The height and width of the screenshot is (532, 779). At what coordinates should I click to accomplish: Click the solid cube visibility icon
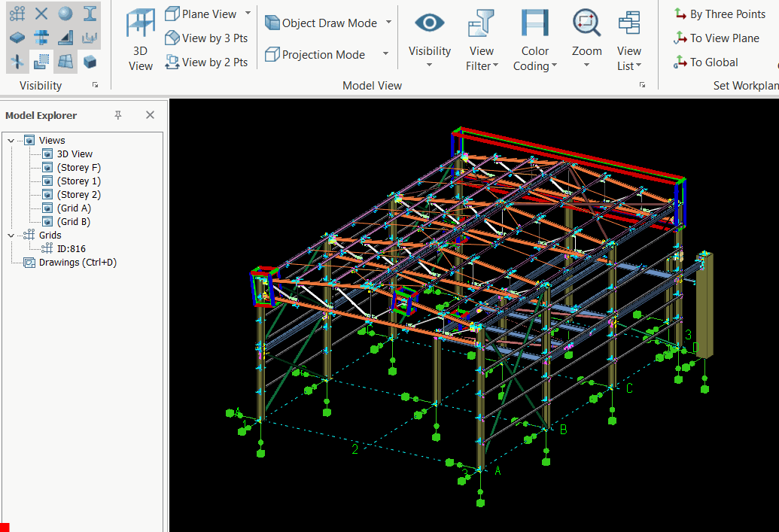[90, 62]
